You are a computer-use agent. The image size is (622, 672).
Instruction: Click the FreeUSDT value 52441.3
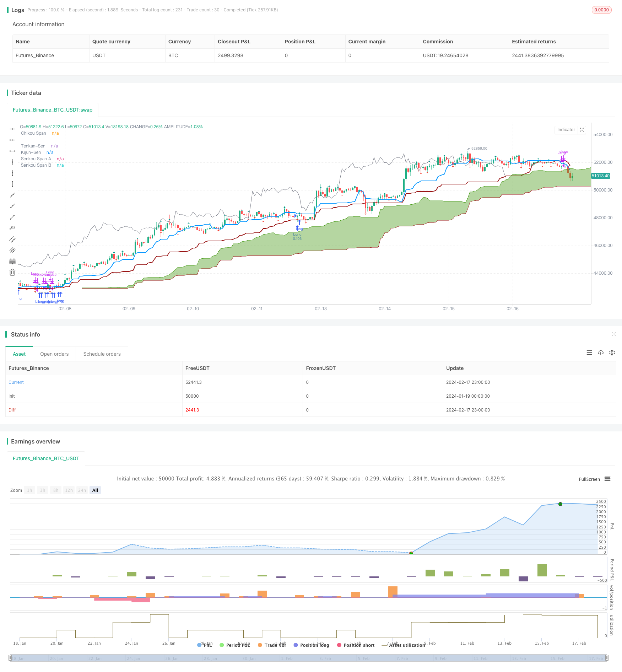point(194,382)
